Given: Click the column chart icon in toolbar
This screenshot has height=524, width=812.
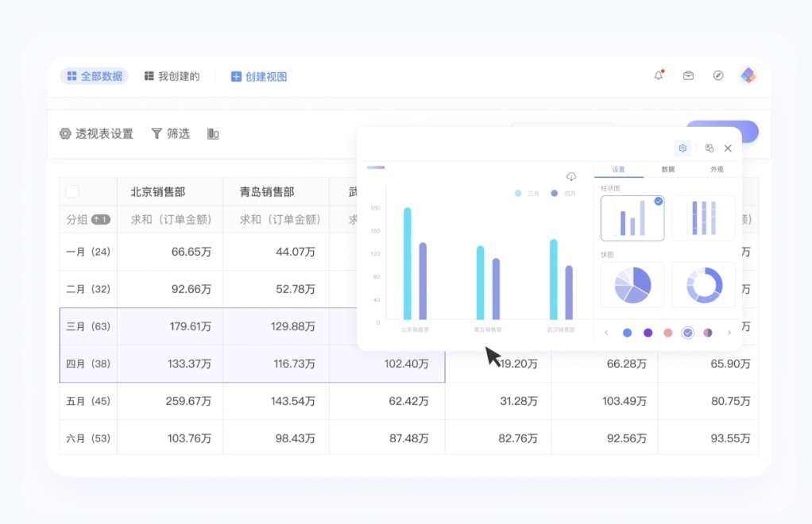Looking at the screenshot, I should click(213, 134).
